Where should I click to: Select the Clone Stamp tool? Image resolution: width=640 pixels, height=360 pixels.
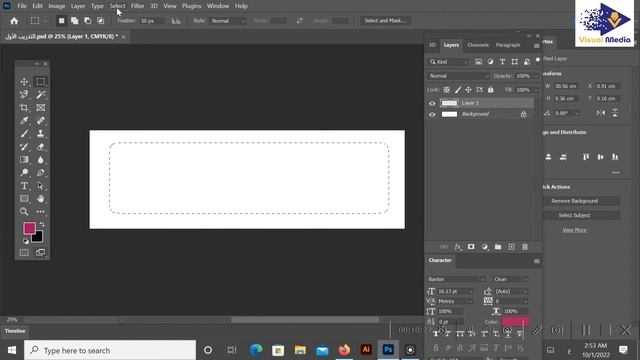coord(40,134)
